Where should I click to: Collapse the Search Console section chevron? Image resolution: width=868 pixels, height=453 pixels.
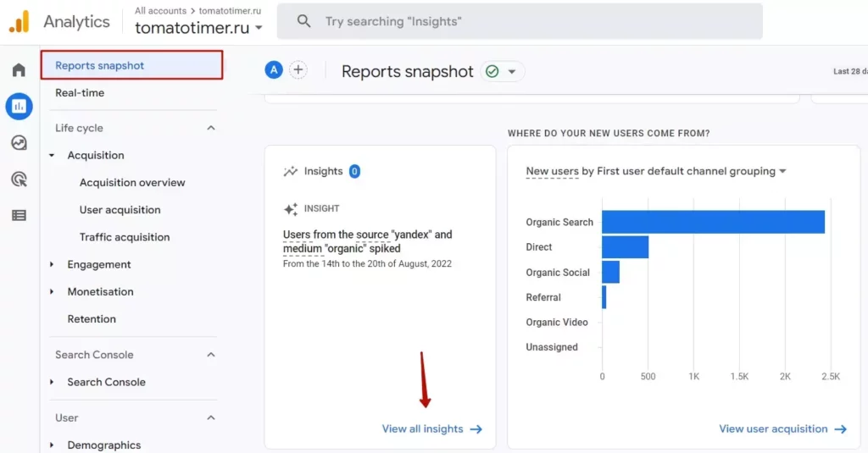point(211,355)
